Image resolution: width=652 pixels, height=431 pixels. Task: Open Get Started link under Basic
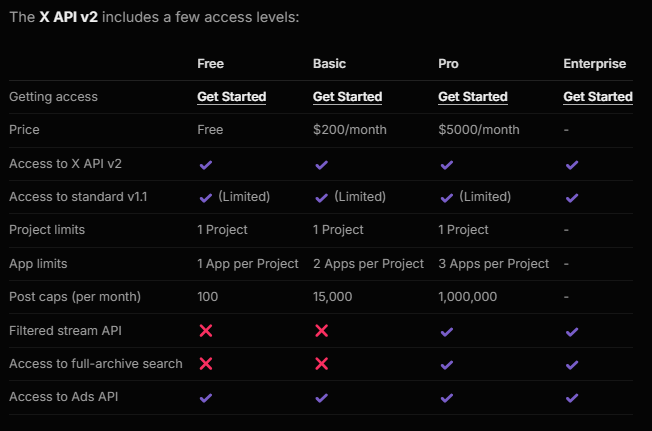point(347,97)
